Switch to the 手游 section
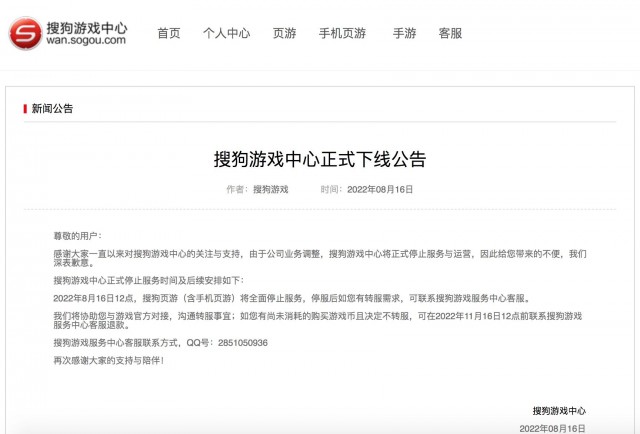Screen dimensions: 640x434 [404, 33]
